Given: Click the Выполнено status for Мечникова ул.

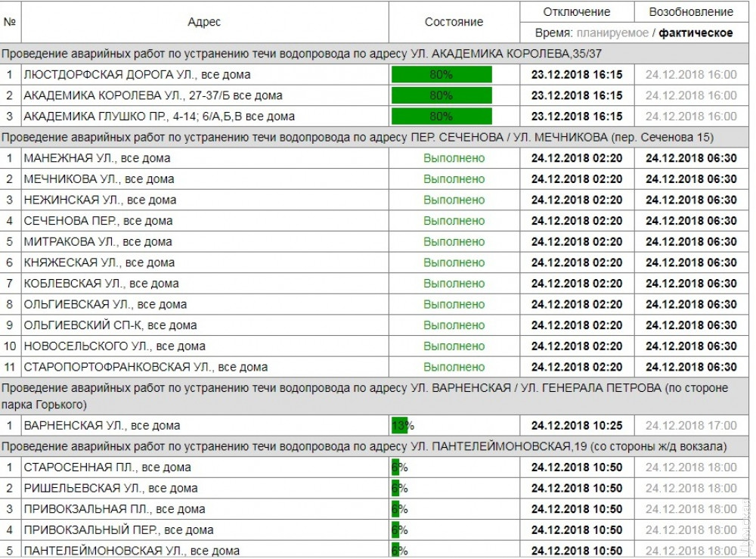Looking at the screenshot, I should coord(454,179).
